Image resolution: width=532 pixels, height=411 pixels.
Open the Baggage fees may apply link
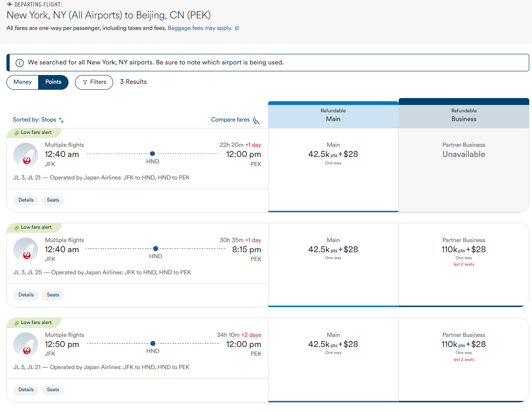click(200, 28)
